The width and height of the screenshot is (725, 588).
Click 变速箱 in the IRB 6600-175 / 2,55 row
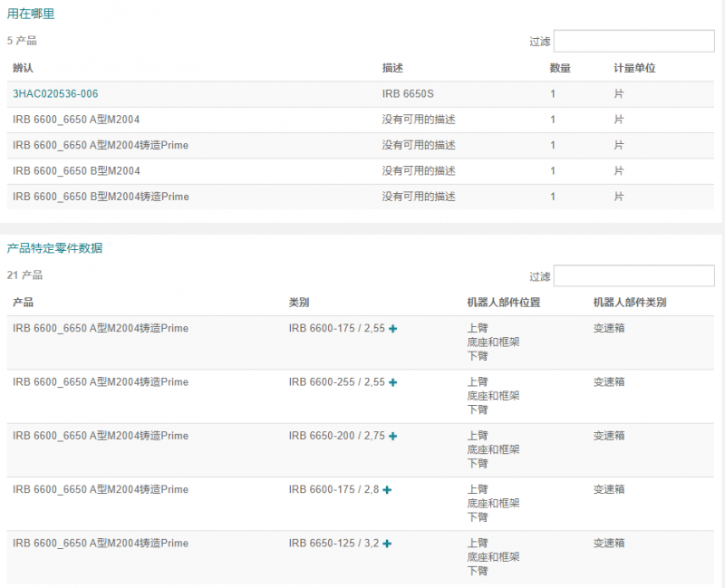[609, 328]
